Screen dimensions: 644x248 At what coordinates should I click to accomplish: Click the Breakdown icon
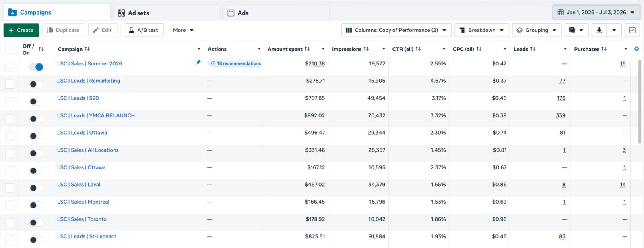click(x=462, y=30)
